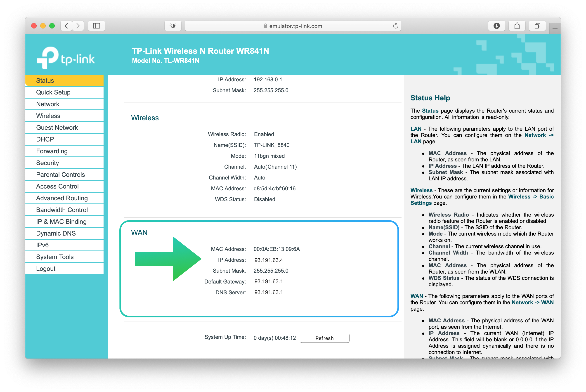Screen dimensions: 586x392
Task: Click the green fullscreen window button
Action: [52, 26]
